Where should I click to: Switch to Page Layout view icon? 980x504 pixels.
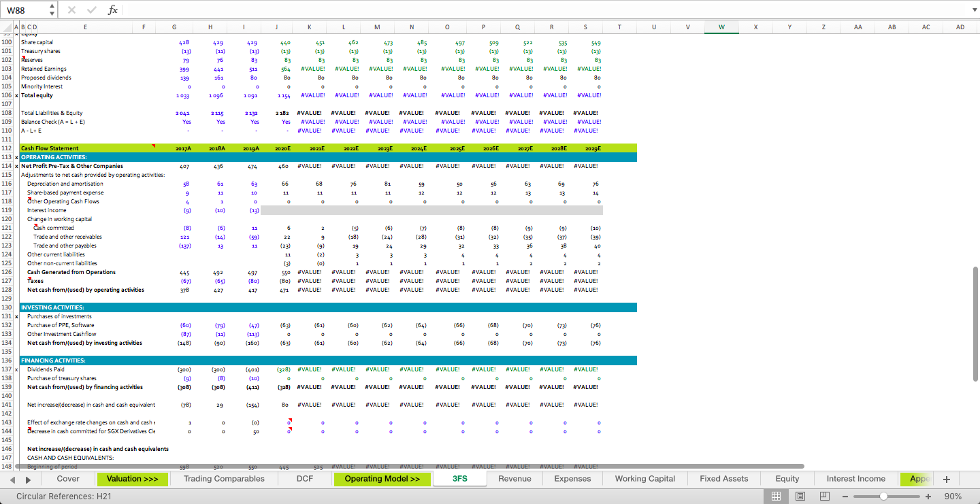point(800,497)
